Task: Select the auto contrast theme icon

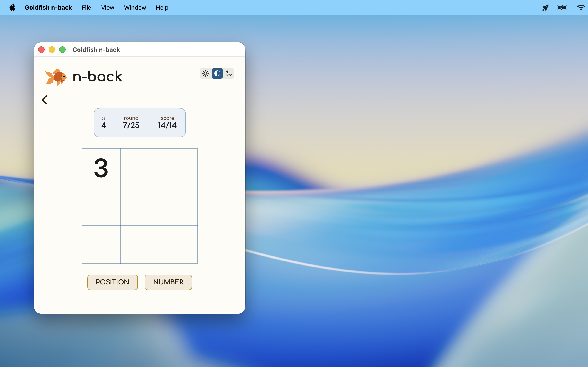Action: pyautogui.click(x=217, y=74)
